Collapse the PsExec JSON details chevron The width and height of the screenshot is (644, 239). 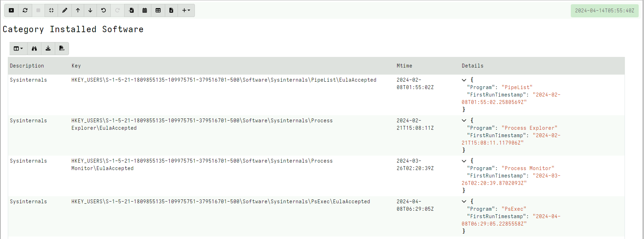pos(464,201)
